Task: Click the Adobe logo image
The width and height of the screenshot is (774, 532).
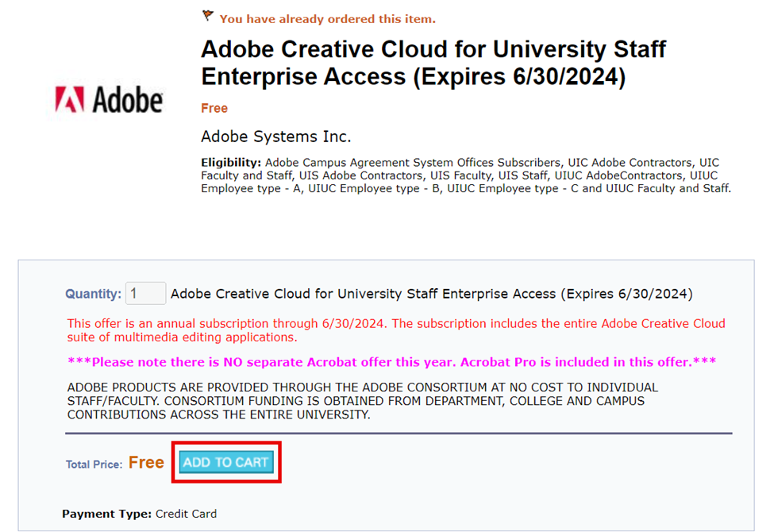Action: (109, 99)
